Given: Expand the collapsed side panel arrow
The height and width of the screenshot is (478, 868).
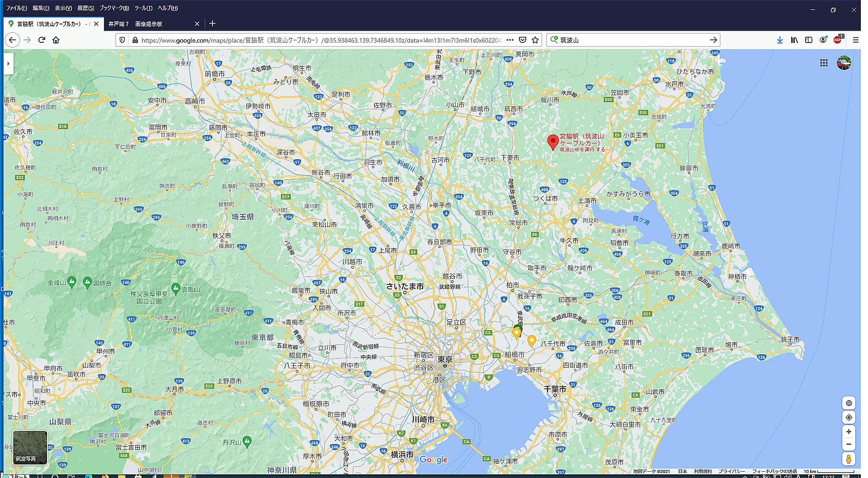Looking at the screenshot, I should [8, 64].
